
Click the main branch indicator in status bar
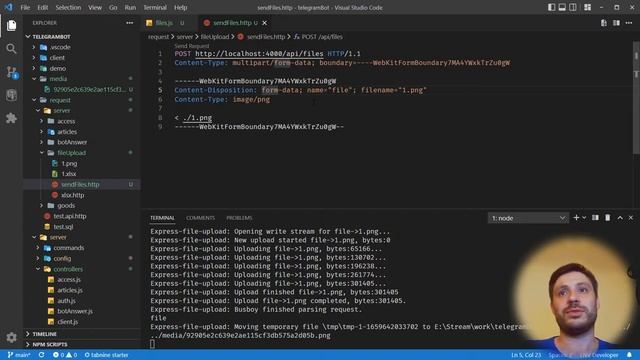(19, 355)
